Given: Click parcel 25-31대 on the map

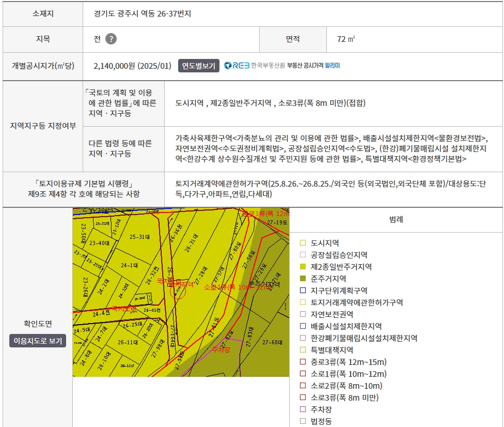Looking at the screenshot, I should click(x=139, y=237).
